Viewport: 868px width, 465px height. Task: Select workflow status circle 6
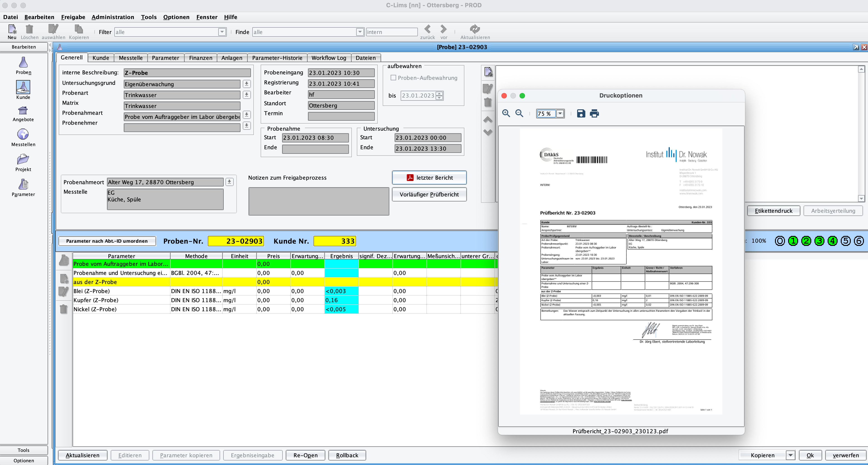pyautogui.click(x=858, y=241)
